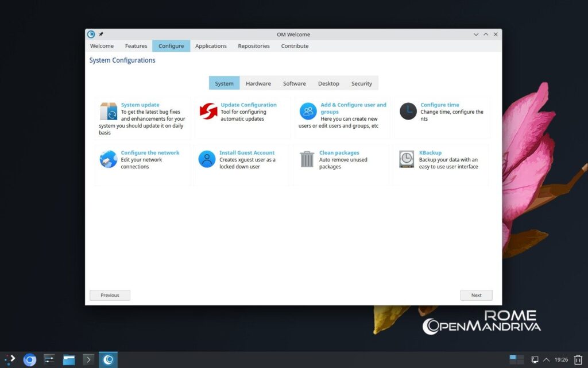Click the trash icon at taskbar end

[x=578, y=360]
